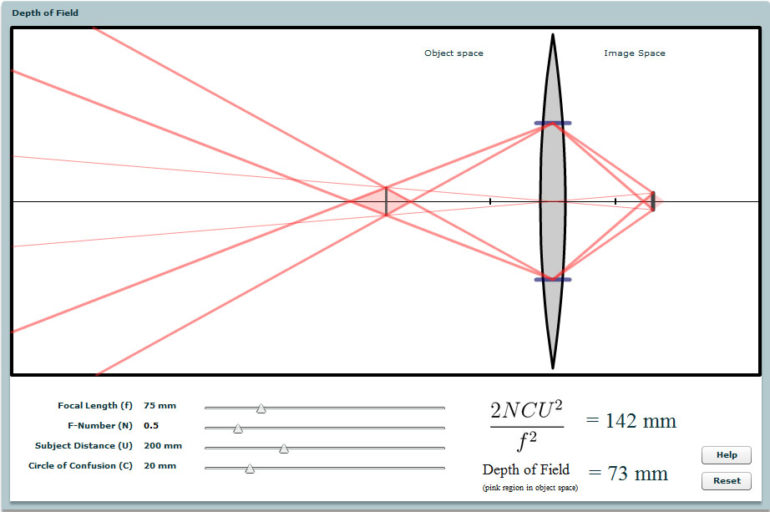Click the pink depth of field region
This screenshot has height=512, width=770.
(397, 201)
